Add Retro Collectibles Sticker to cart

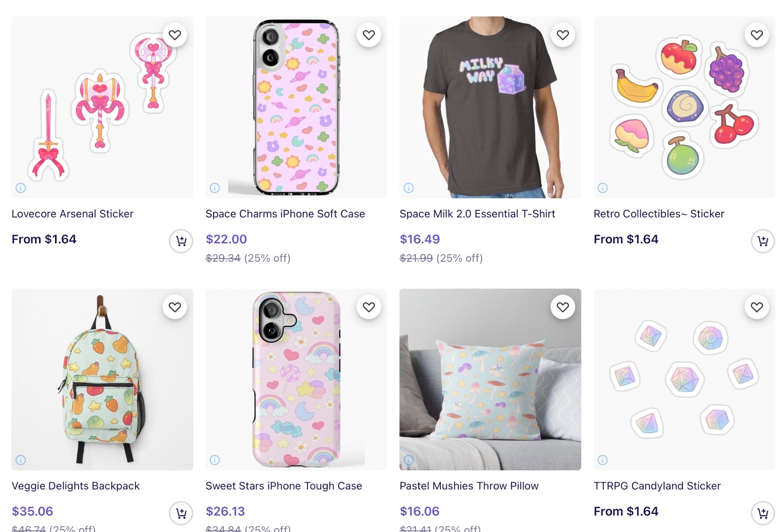(763, 241)
